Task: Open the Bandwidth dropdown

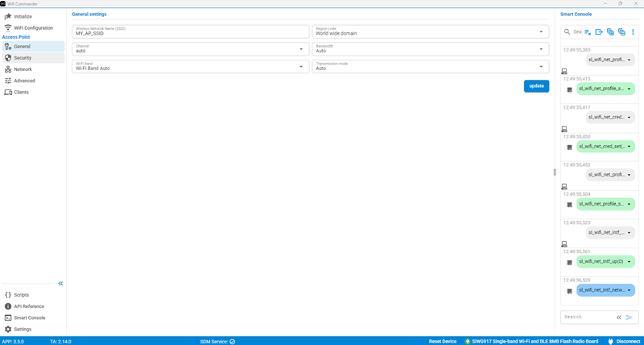Action: point(431,49)
